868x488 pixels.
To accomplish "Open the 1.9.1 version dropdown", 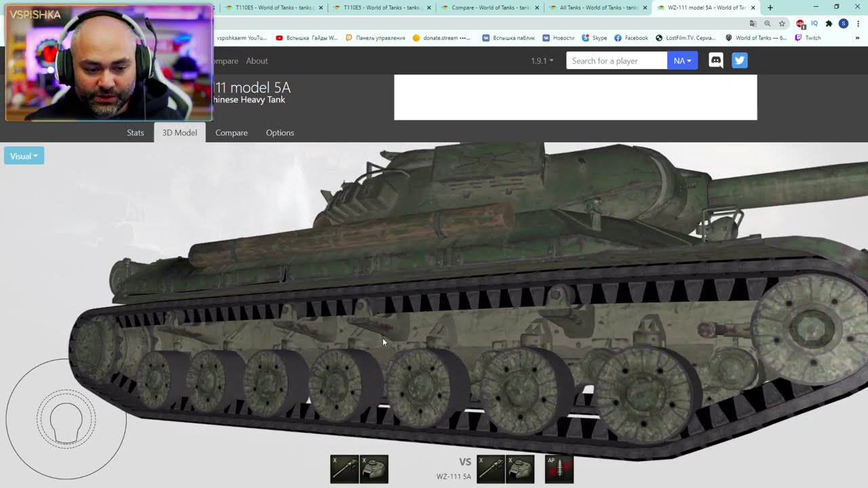I will click(542, 60).
